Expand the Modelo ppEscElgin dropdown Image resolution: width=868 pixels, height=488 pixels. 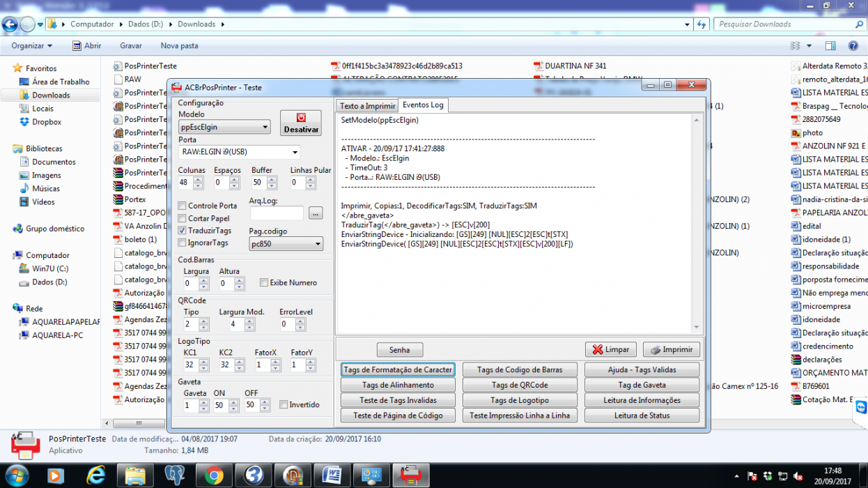pyautogui.click(x=224, y=127)
